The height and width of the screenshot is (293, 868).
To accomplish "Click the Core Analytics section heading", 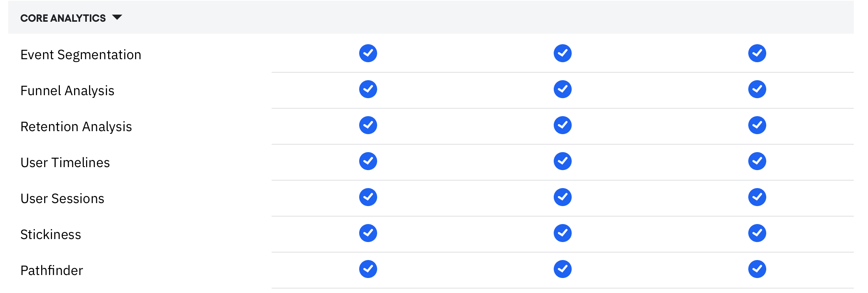I will pyautogui.click(x=63, y=18).
